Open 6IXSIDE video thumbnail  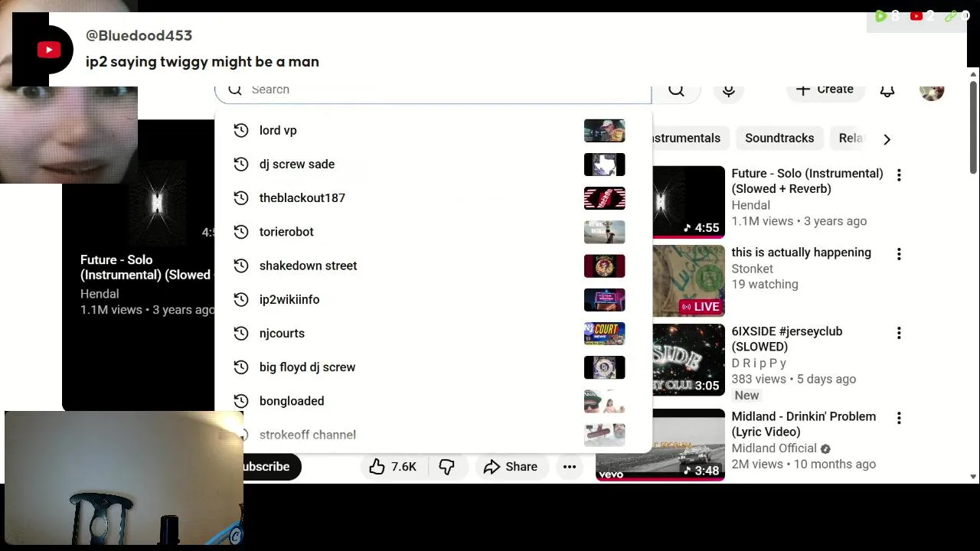pyautogui.click(x=688, y=360)
